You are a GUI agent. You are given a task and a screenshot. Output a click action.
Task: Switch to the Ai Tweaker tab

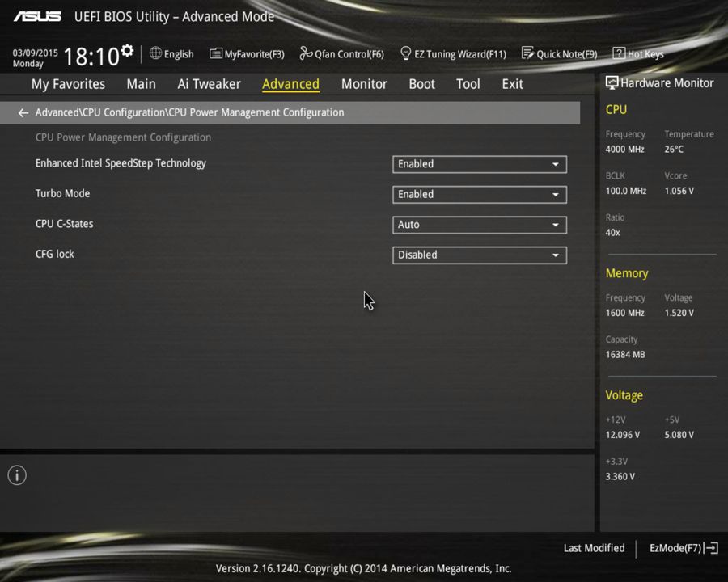[209, 83]
